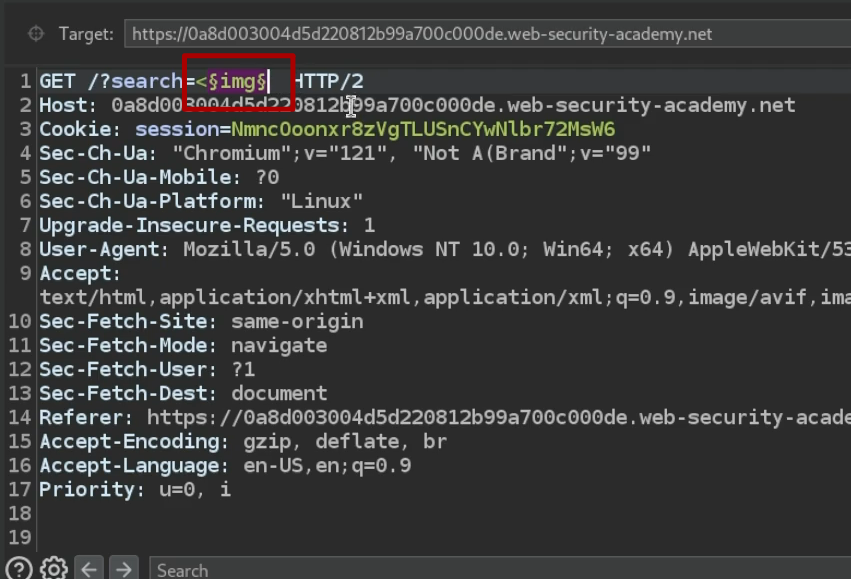The image size is (851, 579).
Task: Go to previous search match arrow
Action: [x=89, y=569]
